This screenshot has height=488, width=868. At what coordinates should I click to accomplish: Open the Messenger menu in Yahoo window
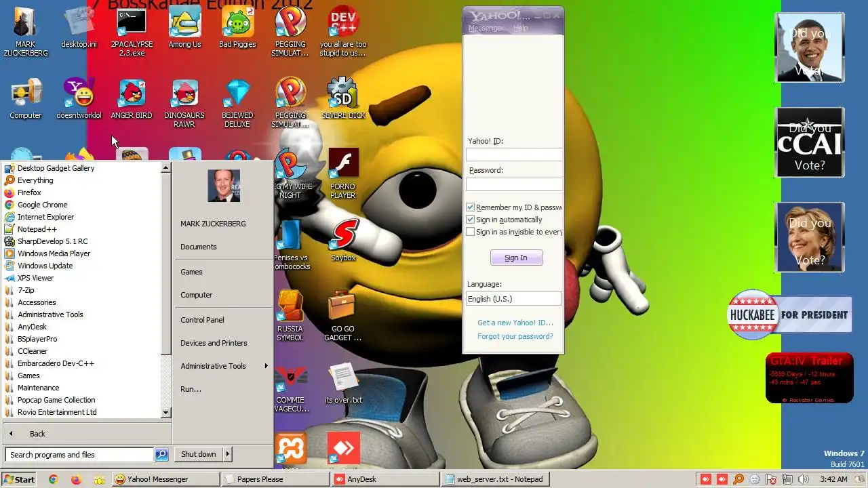click(486, 28)
